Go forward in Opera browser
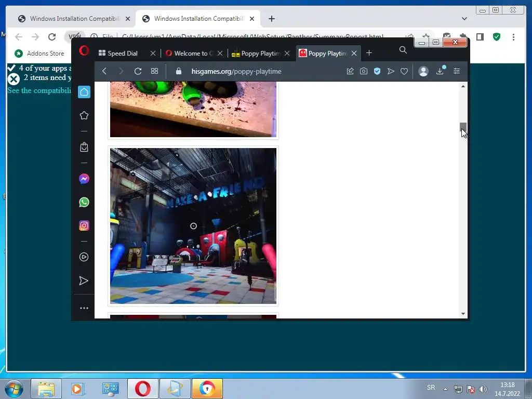 (121, 71)
